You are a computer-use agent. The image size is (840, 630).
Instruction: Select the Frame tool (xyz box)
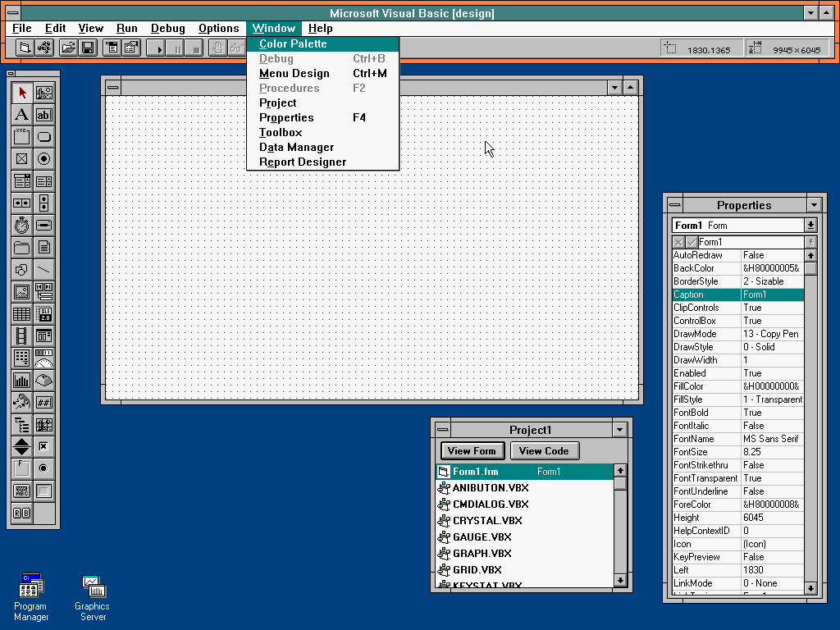click(x=22, y=137)
